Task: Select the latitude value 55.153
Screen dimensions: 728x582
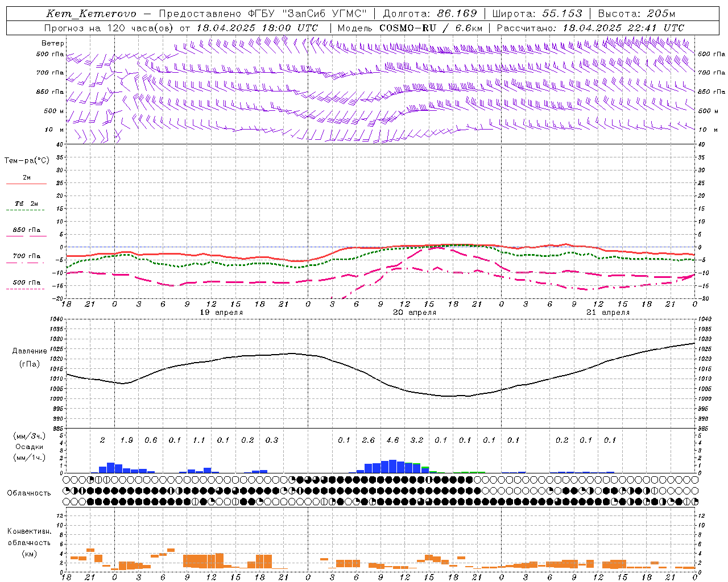Action: 562,14
